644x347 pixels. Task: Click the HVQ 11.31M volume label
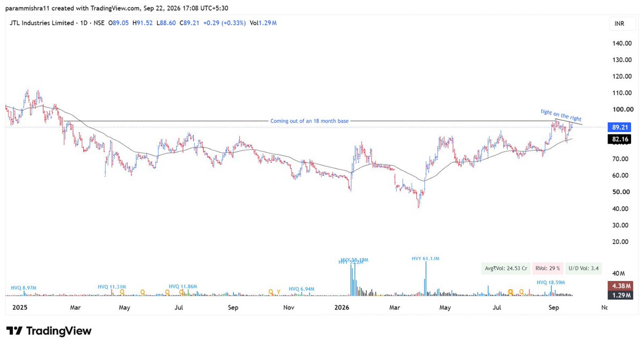[112, 286]
